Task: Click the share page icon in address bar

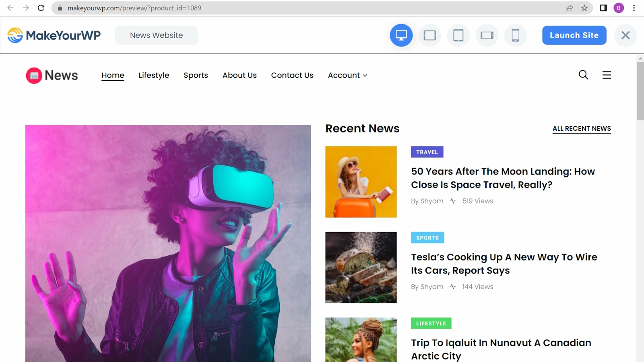Action: point(569,8)
